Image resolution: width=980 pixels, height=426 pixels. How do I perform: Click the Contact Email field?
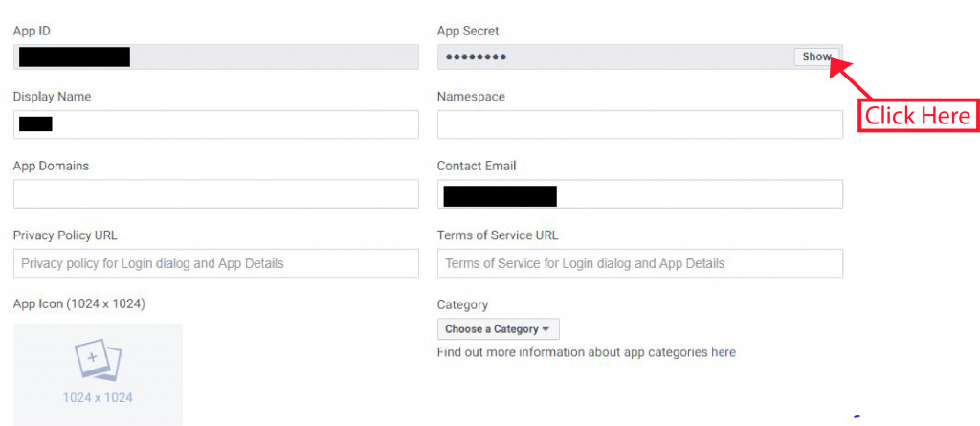click(640, 194)
